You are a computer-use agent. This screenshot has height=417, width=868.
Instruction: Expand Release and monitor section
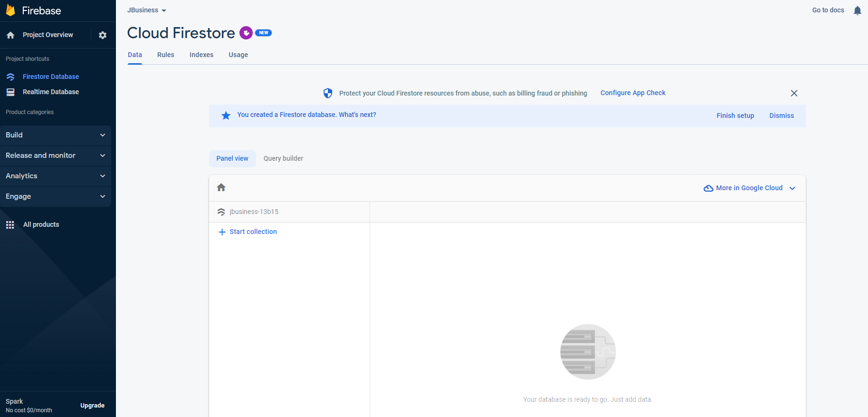pos(56,155)
